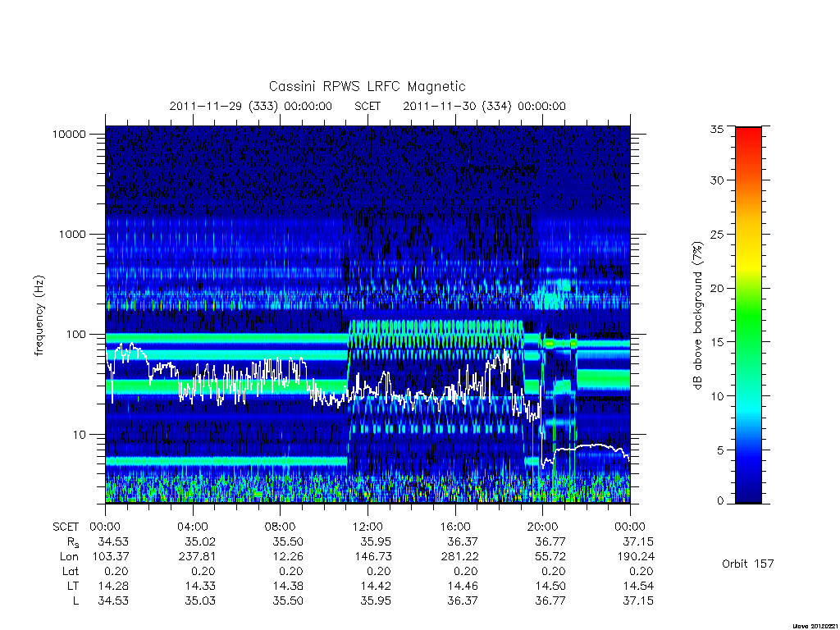Click the 'Lon' row label
The width and height of the screenshot is (840, 630).
tap(69, 557)
